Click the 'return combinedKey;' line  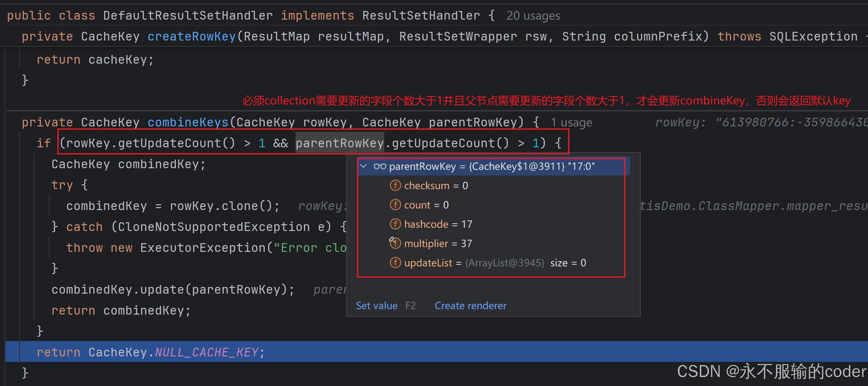point(121,310)
